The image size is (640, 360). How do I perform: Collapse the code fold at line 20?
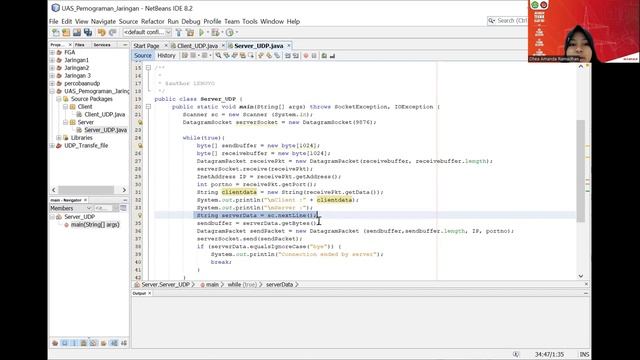click(x=148, y=107)
